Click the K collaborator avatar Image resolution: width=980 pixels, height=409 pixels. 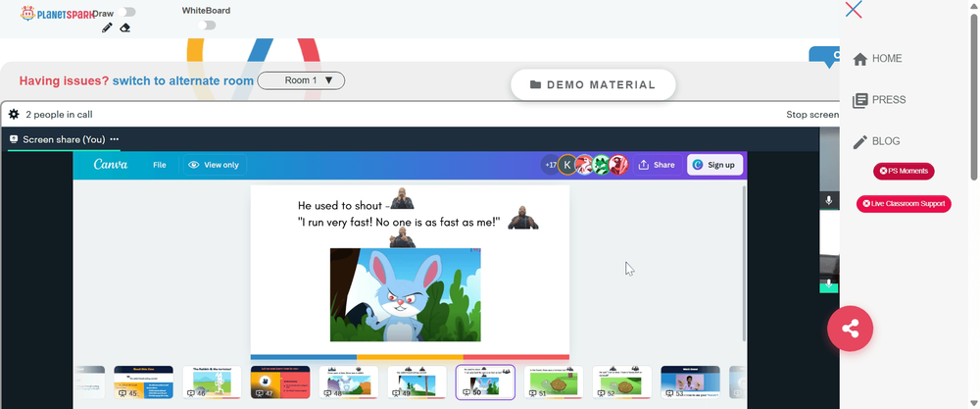(566, 165)
